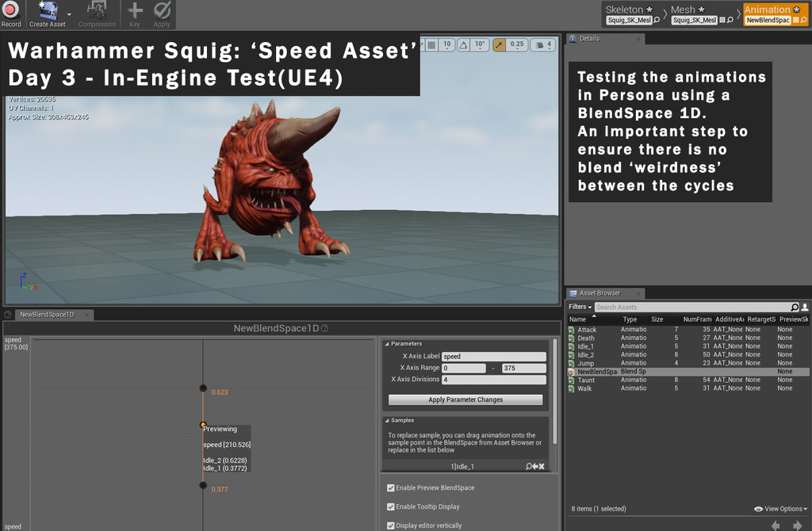Switch to Mesh mode
This screenshot has height=531, width=812.
pyautogui.click(x=688, y=10)
